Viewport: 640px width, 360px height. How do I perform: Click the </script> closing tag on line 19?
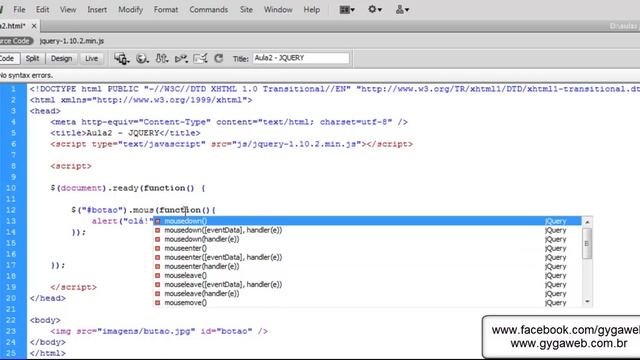[x=73, y=287]
